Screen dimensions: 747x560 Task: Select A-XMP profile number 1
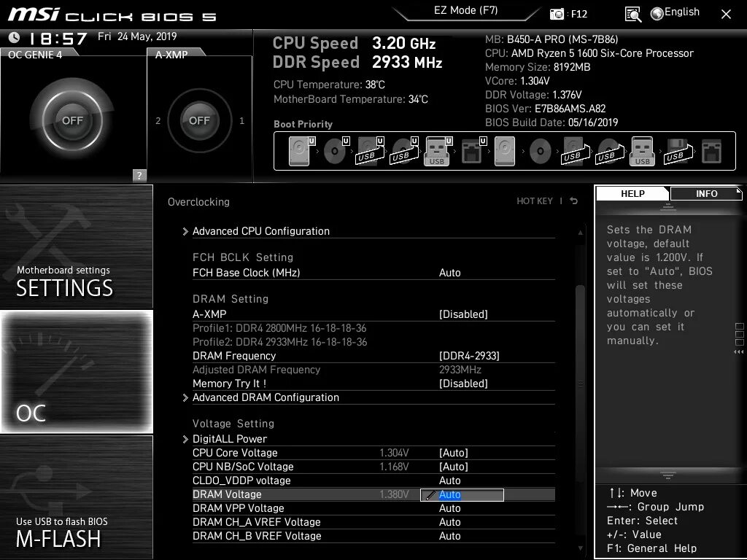242,121
